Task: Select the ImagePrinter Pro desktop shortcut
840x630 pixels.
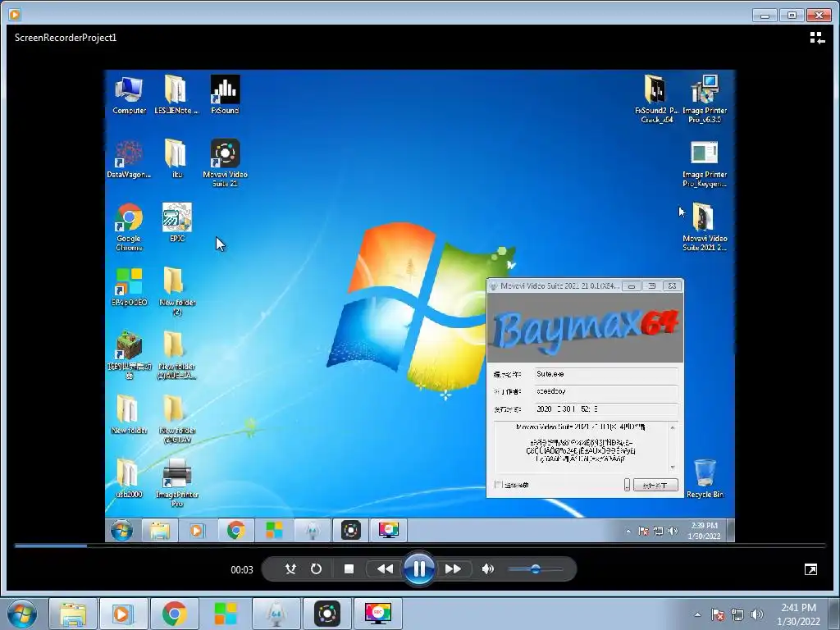Action: tap(177, 483)
